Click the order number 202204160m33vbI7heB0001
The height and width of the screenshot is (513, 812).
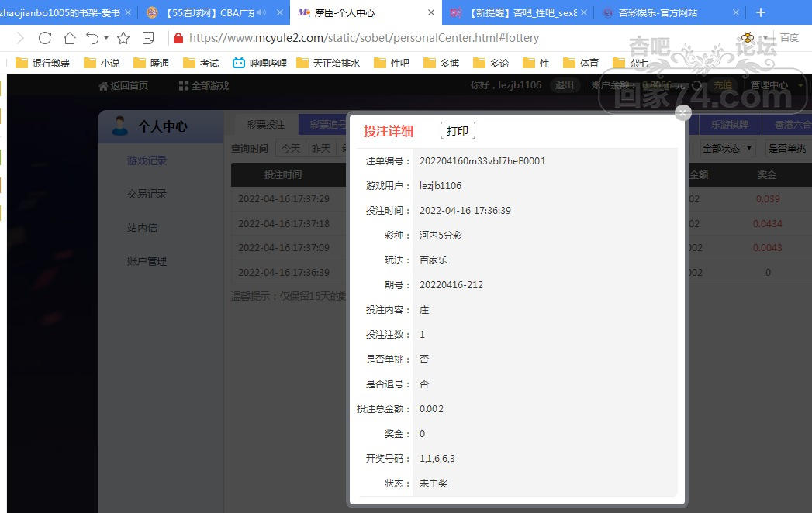(482, 161)
